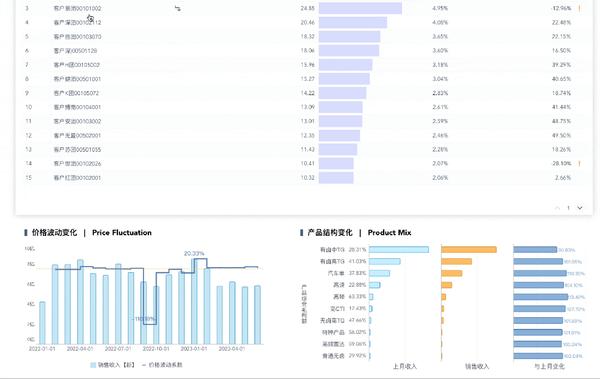This screenshot has height=379, width=600.
Task: Toggle the 价格波动系数 legend line item
Action: 162,365
